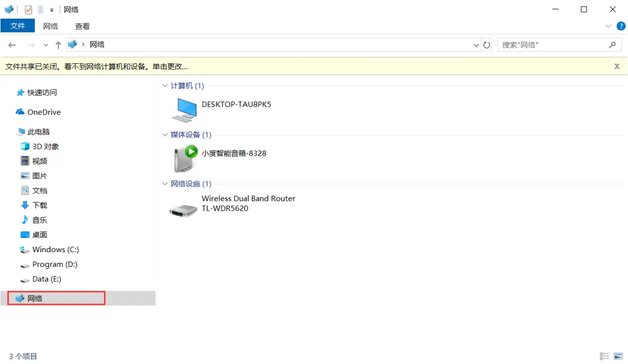The width and height of the screenshot is (628, 364).
Task: Click the network icon in title bar
Action: pos(9,9)
